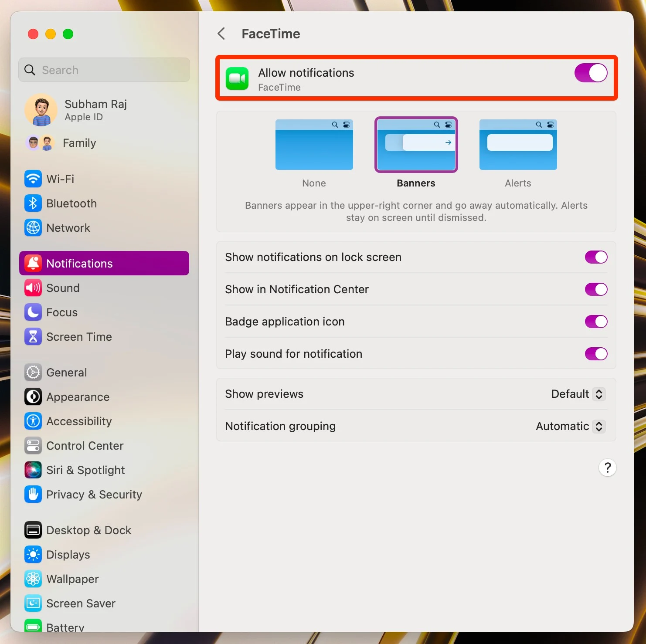
Task: Open Wi-Fi settings pane
Action: point(104,179)
